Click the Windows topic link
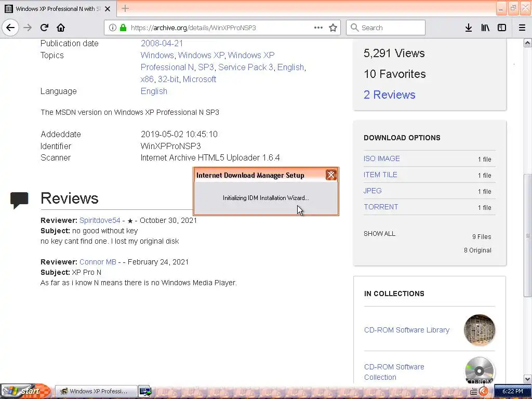Image resolution: width=532 pixels, height=399 pixels. pos(157,55)
